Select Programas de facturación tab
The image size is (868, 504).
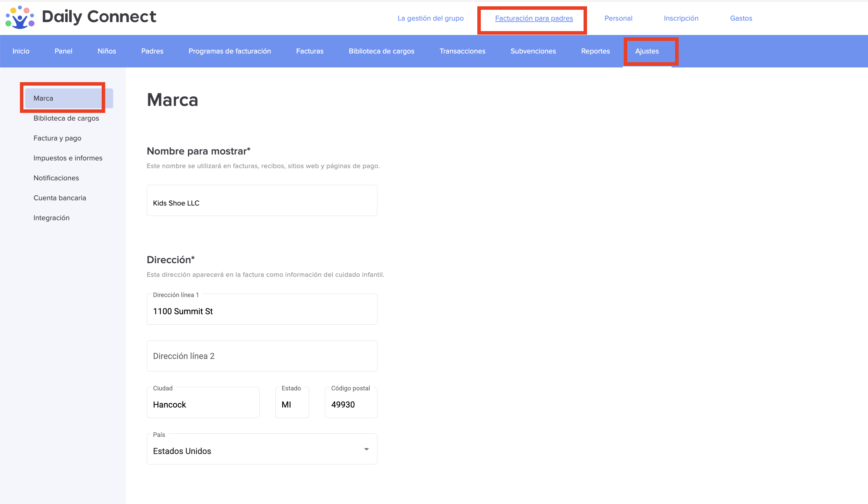coord(230,51)
